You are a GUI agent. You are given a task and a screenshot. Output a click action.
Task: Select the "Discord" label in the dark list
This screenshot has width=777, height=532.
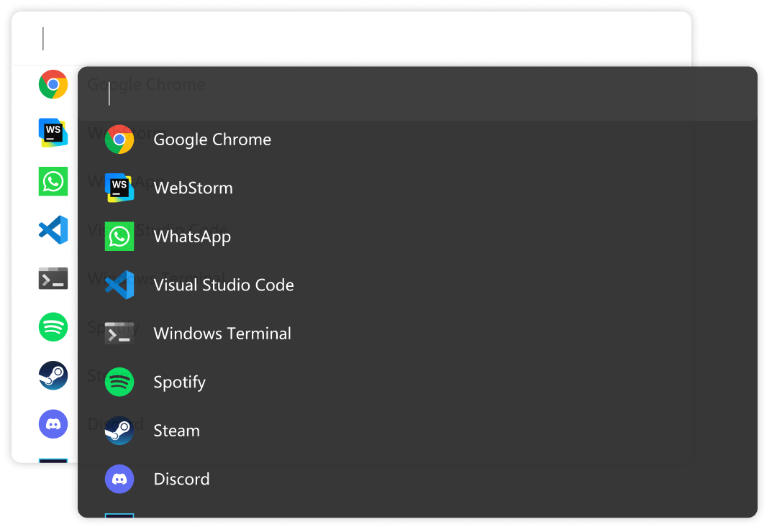click(181, 479)
